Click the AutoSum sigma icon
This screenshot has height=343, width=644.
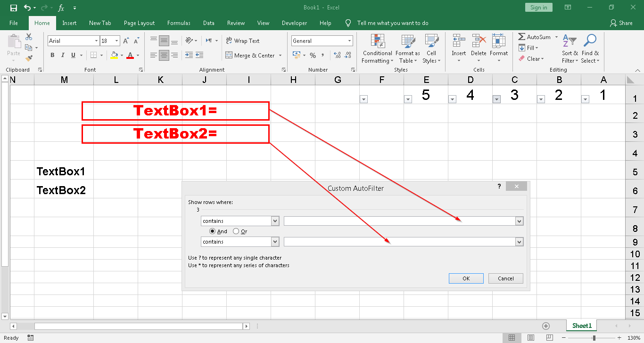click(x=521, y=37)
